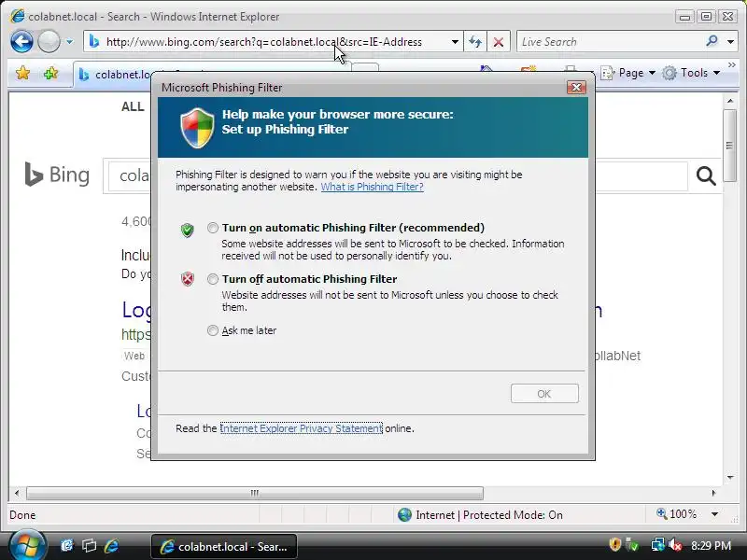
Task: Open the Windows Start orb
Action: (27, 546)
